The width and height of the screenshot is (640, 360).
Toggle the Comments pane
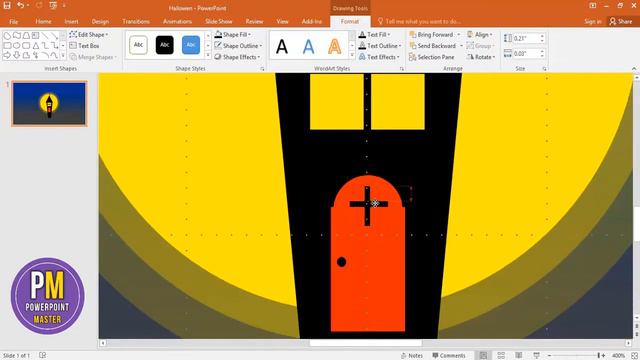449,356
